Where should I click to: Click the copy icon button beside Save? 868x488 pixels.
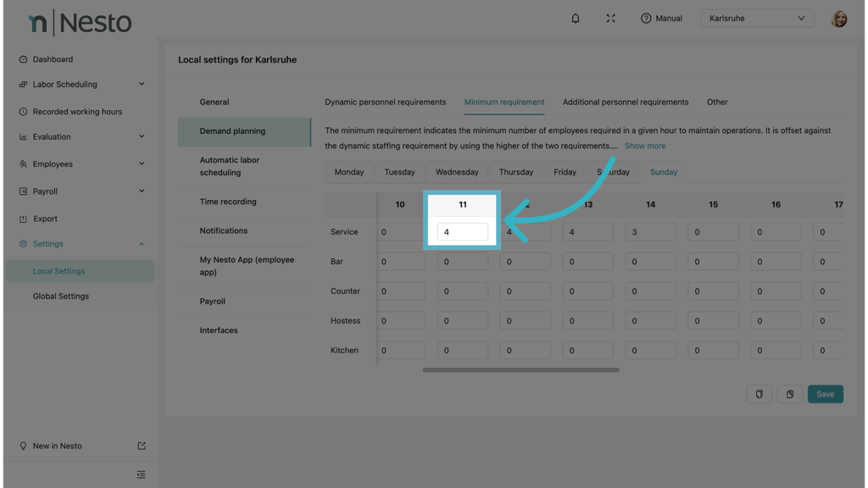point(759,394)
